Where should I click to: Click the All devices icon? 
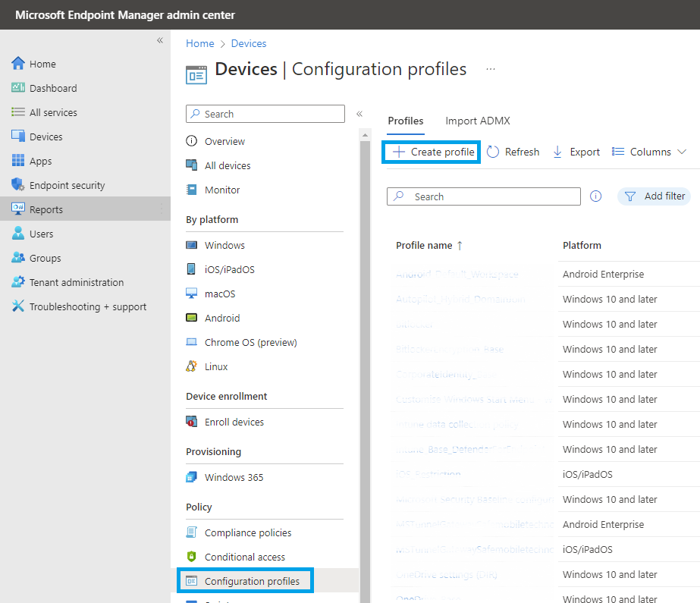click(x=192, y=165)
